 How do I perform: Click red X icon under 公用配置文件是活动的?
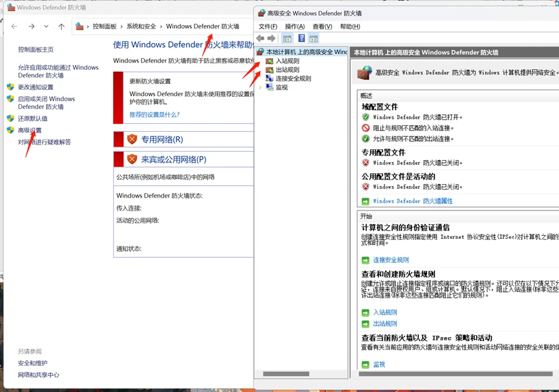coord(365,187)
